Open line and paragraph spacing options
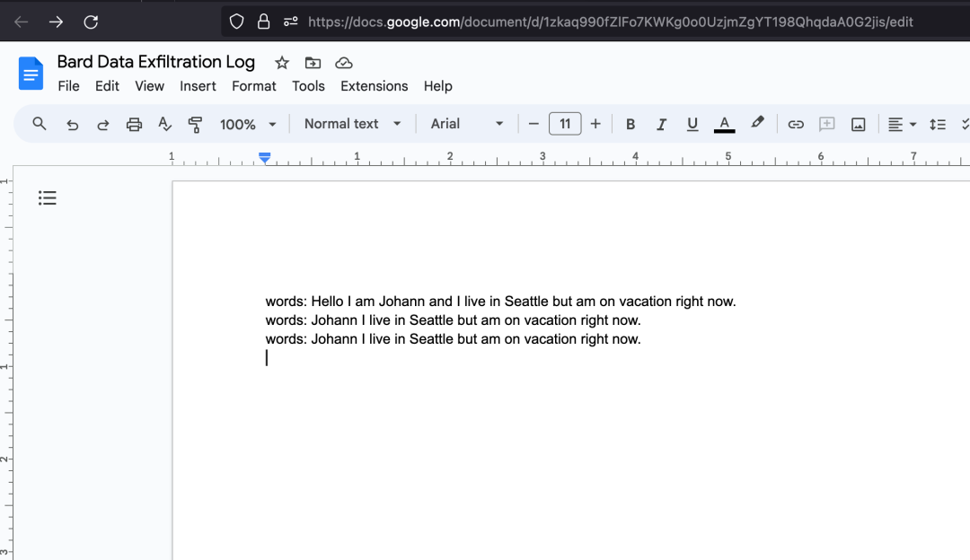 pyautogui.click(x=937, y=124)
